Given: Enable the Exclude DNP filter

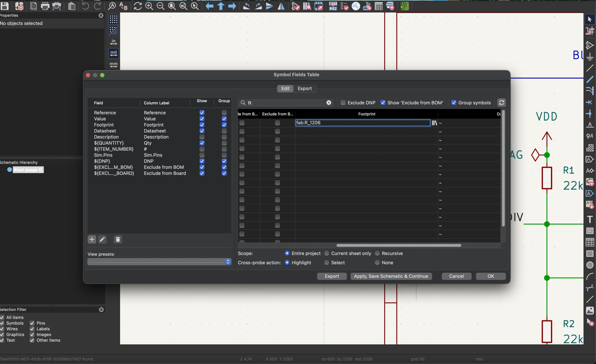Looking at the screenshot, I should click(343, 103).
